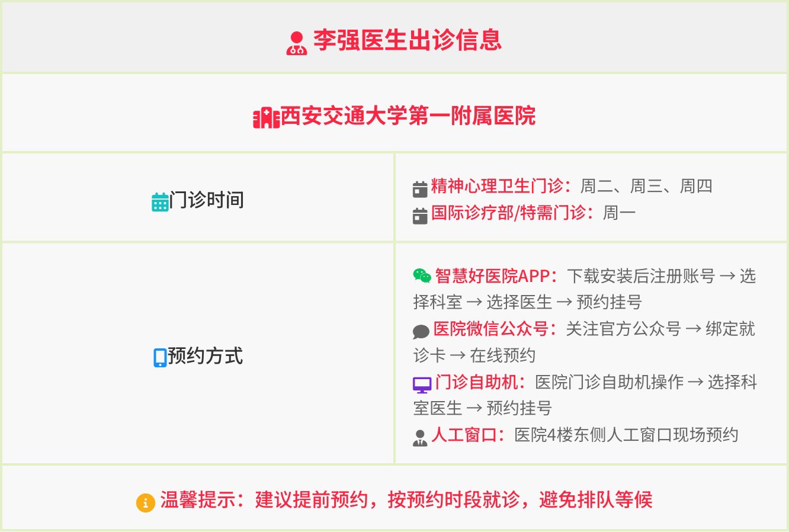Image resolution: width=789 pixels, height=532 pixels.
Task: Click the 精神心理卫生门诊 label
Action: 497,186
